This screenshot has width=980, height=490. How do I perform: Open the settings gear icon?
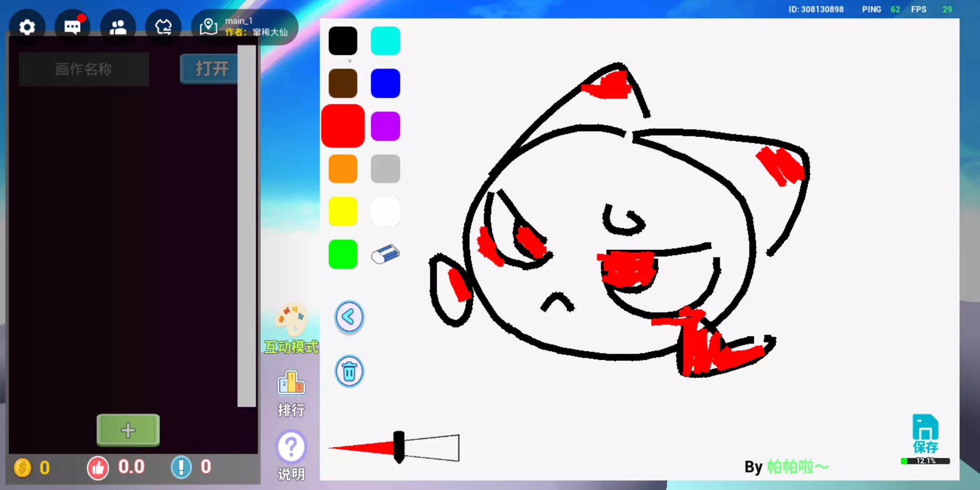point(27,27)
